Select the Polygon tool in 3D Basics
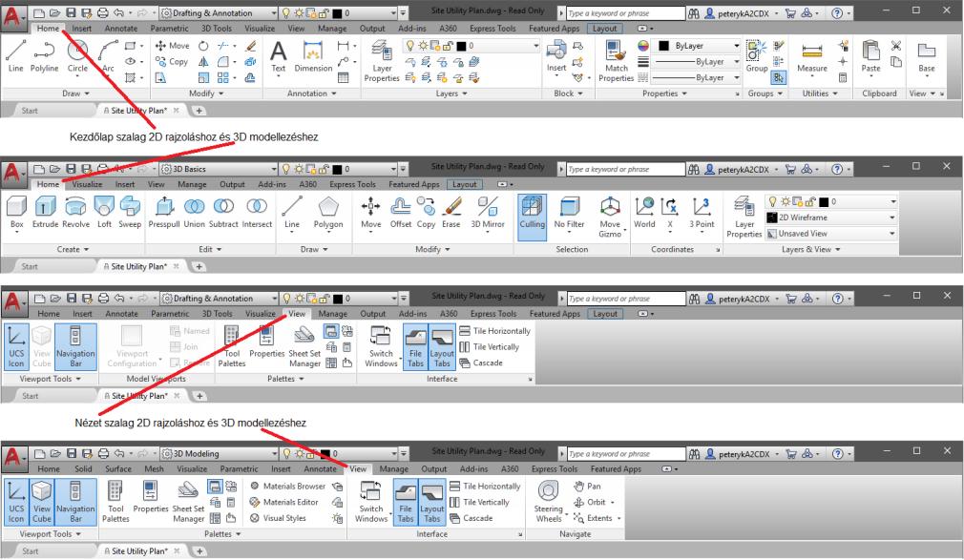The height and width of the screenshot is (560, 964). pos(328,213)
